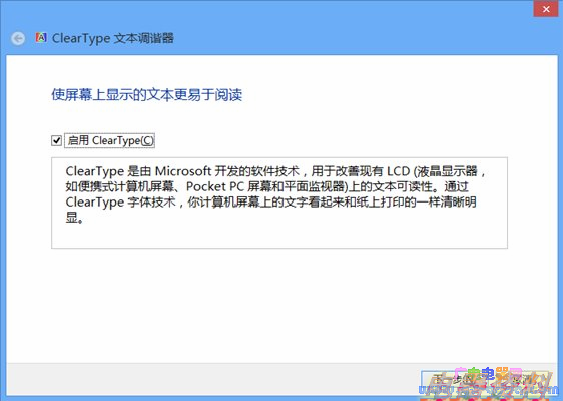Screen dimensions: 563x401
Task: Uncheck the 启用 ClearType checkbox box
Action: coord(56,140)
